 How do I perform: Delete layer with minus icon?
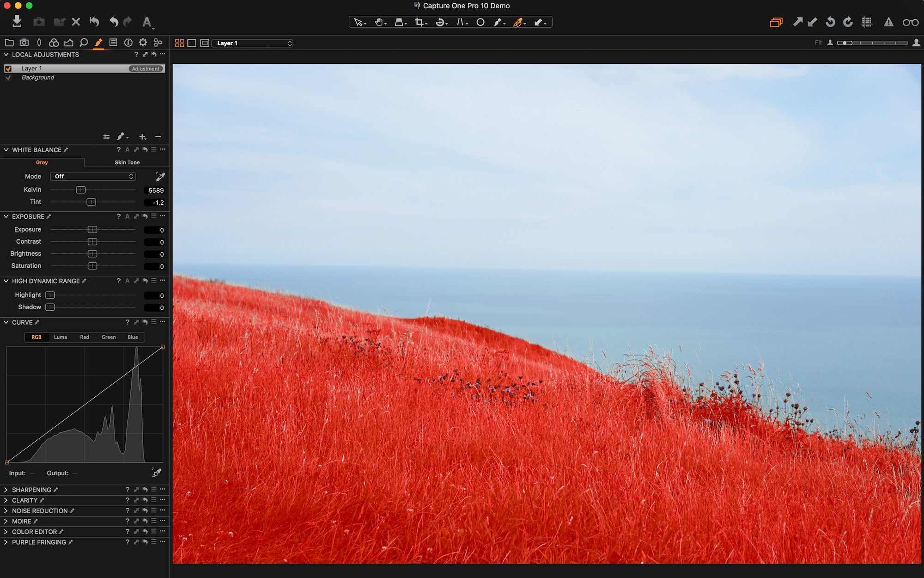tap(158, 137)
